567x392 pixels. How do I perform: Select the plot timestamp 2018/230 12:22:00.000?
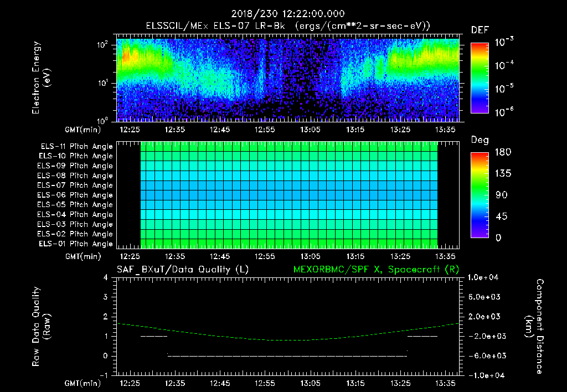point(288,14)
